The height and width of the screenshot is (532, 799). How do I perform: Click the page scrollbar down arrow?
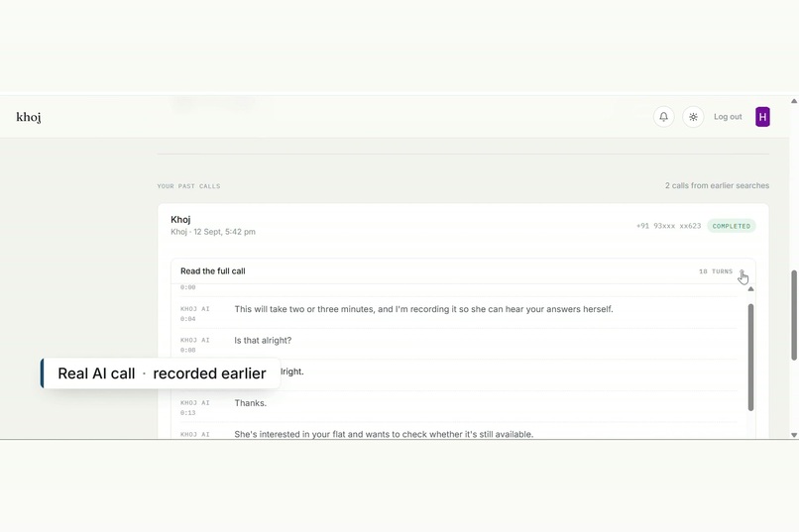pos(794,435)
